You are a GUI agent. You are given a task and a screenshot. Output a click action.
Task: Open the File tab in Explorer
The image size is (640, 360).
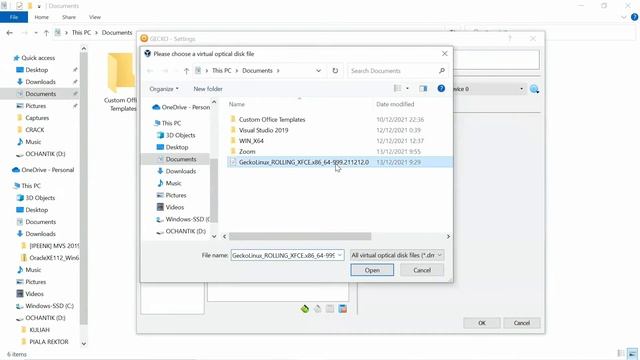[14, 17]
